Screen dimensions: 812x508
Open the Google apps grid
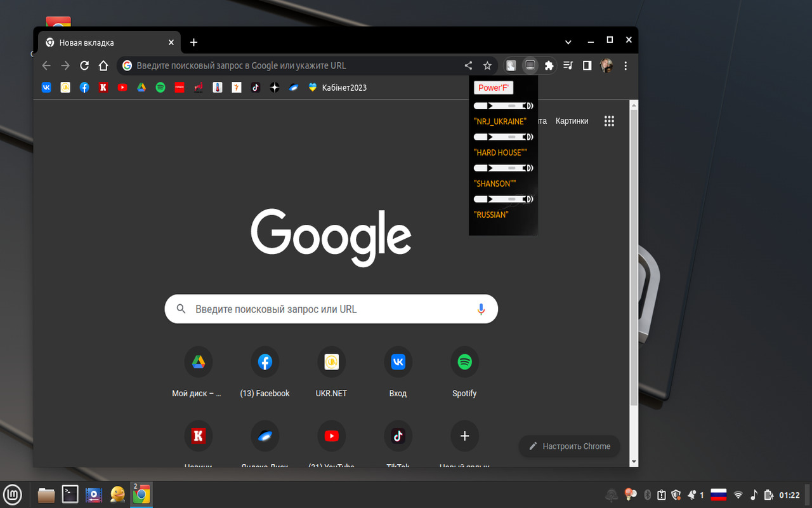point(609,121)
